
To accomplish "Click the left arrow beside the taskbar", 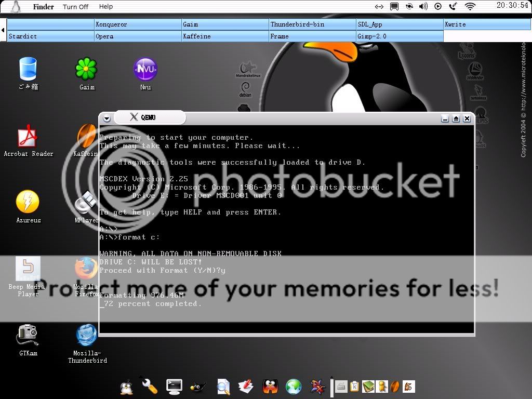I will pos(3,30).
